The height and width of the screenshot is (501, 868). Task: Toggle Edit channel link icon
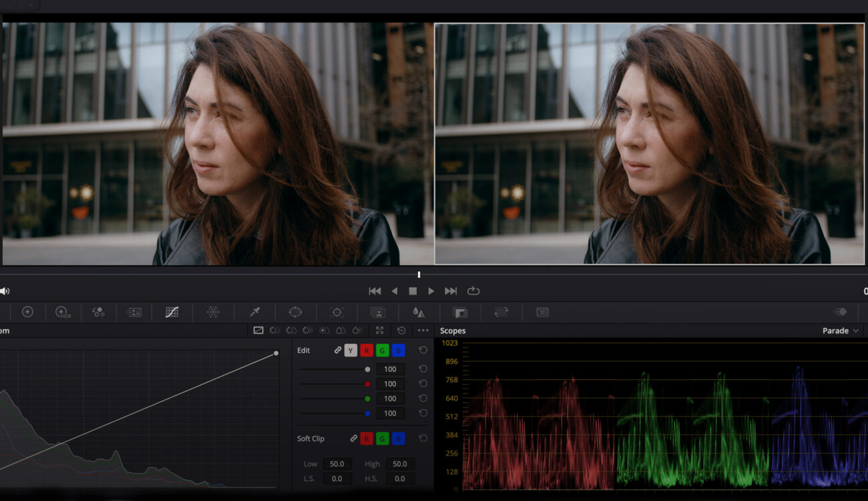click(338, 350)
